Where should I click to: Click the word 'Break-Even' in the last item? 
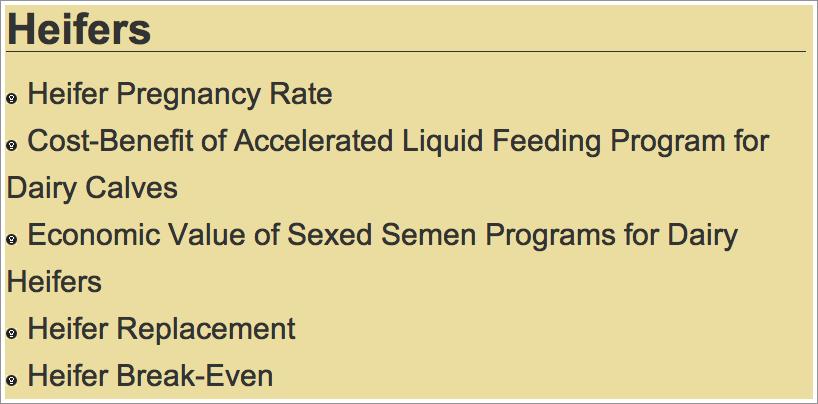click(195, 376)
